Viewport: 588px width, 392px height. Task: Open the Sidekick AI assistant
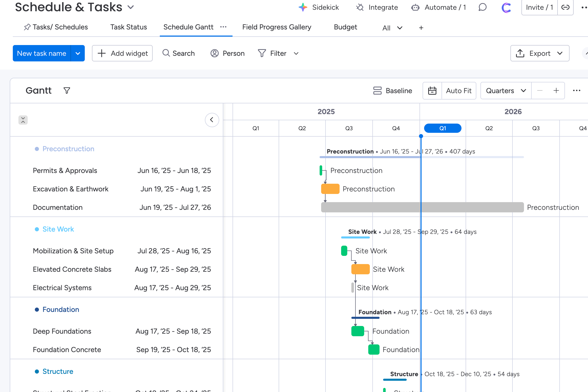(x=319, y=7)
